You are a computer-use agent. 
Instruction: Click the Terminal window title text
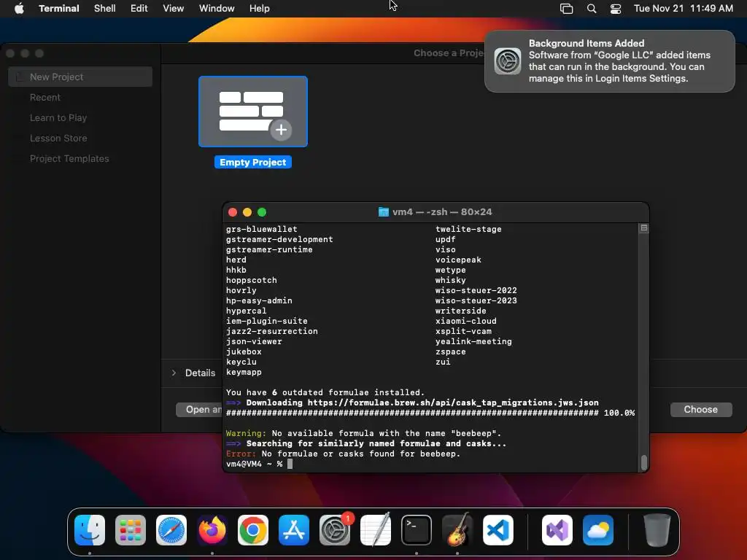442,212
